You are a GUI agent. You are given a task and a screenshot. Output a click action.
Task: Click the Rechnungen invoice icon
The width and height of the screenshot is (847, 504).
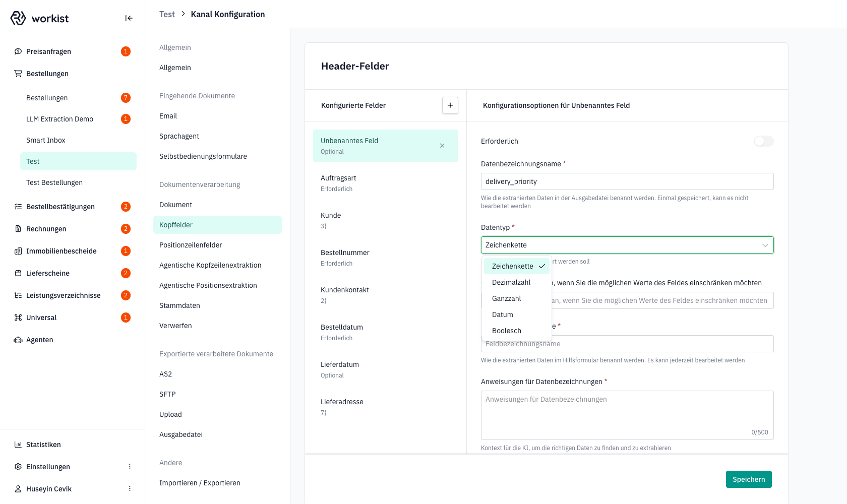click(x=18, y=229)
